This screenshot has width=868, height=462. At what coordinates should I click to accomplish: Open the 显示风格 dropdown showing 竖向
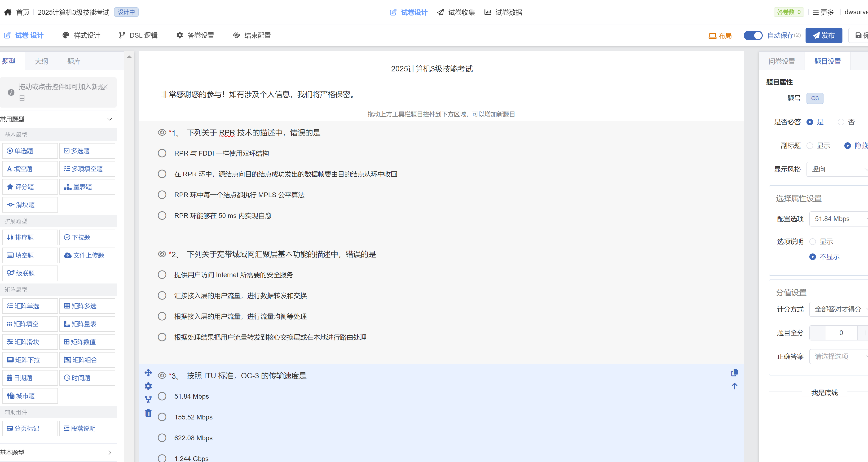point(838,169)
